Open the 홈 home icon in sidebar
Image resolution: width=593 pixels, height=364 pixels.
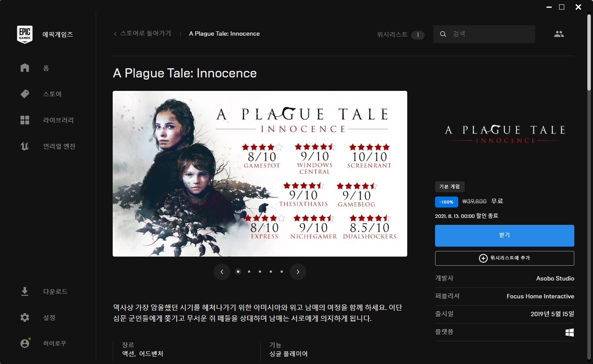pyautogui.click(x=25, y=68)
